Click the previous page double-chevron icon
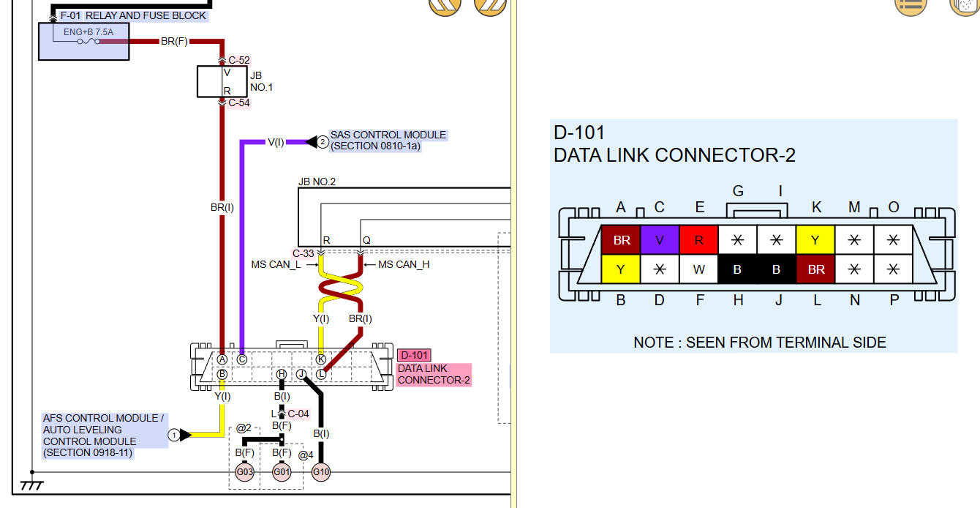 [444, 6]
